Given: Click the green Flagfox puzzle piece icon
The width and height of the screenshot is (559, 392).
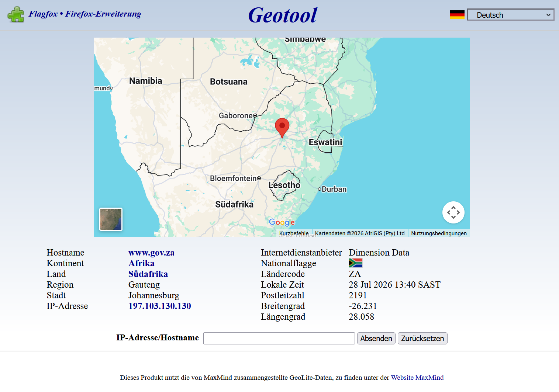Looking at the screenshot, I should 15,14.
